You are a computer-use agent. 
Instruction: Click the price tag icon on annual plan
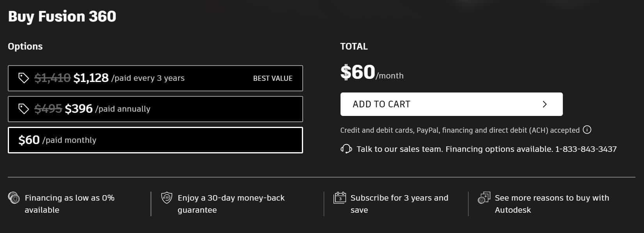click(23, 109)
